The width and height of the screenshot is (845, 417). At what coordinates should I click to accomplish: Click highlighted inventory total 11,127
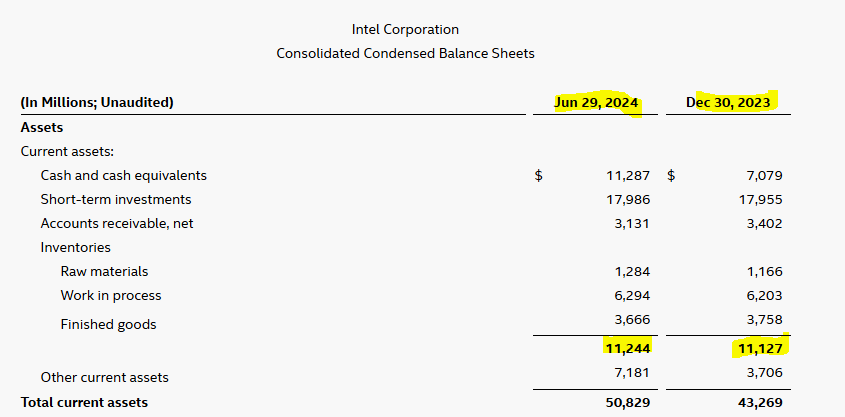758,348
